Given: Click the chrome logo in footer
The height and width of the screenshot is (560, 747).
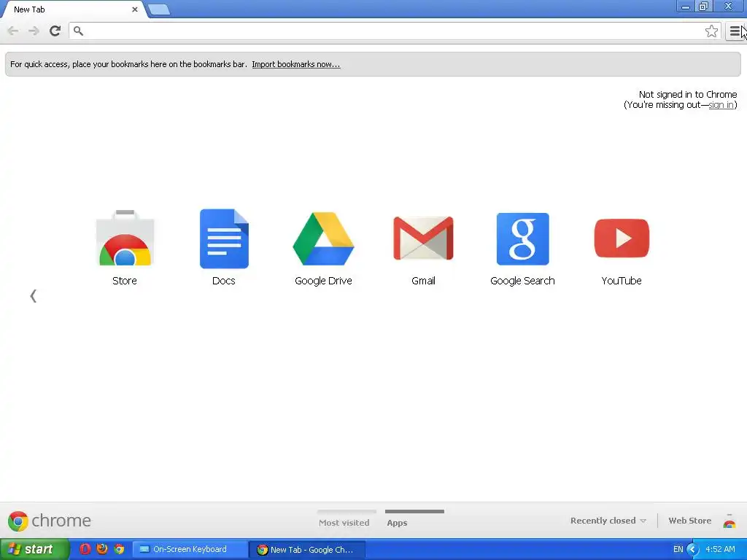Looking at the screenshot, I should pos(49,521).
